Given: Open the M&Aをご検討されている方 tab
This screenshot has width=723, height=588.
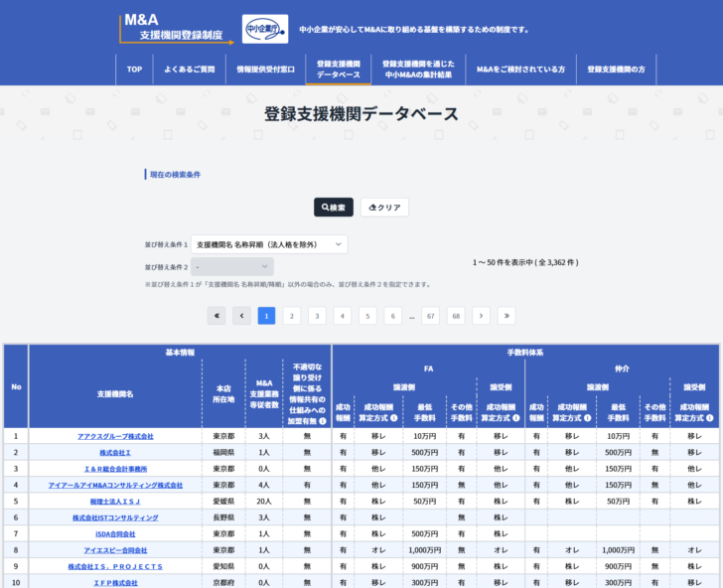Looking at the screenshot, I should [520, 70].
